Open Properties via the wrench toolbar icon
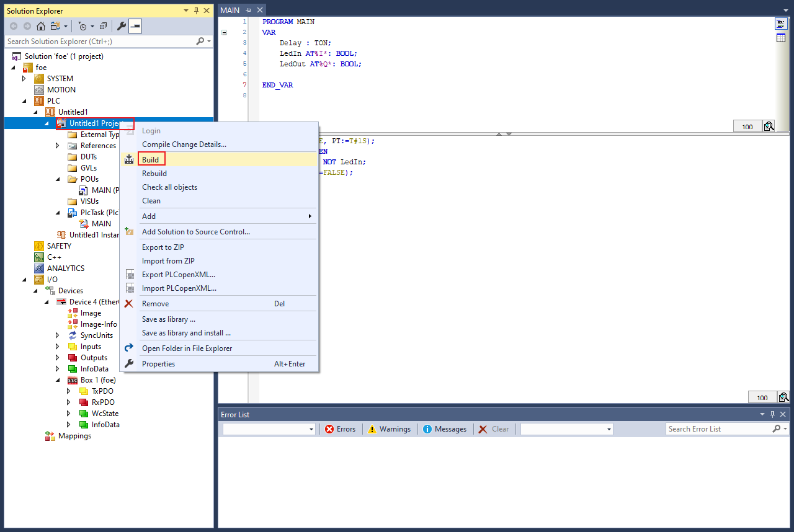The height and width of the screenshot is (532, 794). pos(122,26)
